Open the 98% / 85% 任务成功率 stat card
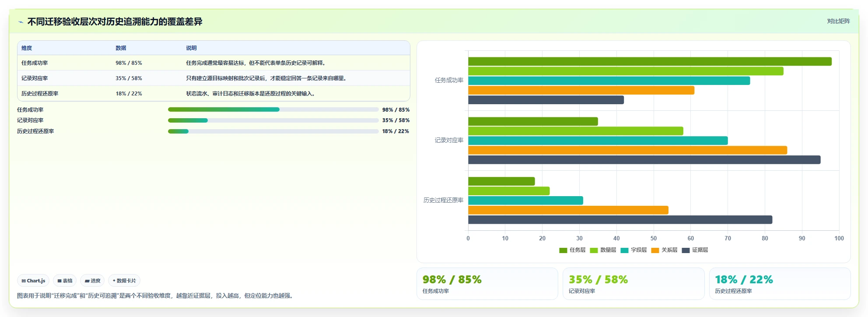Image resolution: width=868 pixels, height=317 pixels. click(487, 284)
